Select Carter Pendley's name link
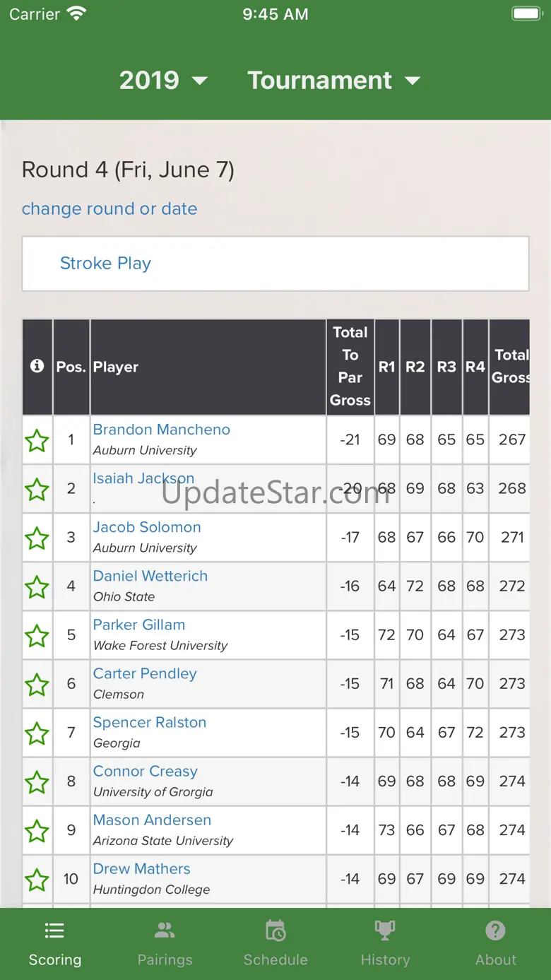This screenshot has width=551, height=980. 145,673
